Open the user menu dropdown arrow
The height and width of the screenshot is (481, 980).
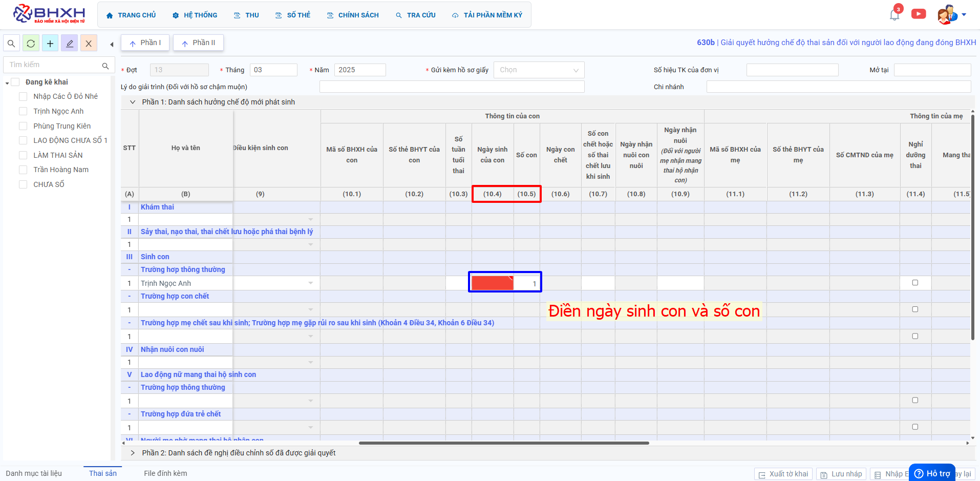[x=964, y=15]
